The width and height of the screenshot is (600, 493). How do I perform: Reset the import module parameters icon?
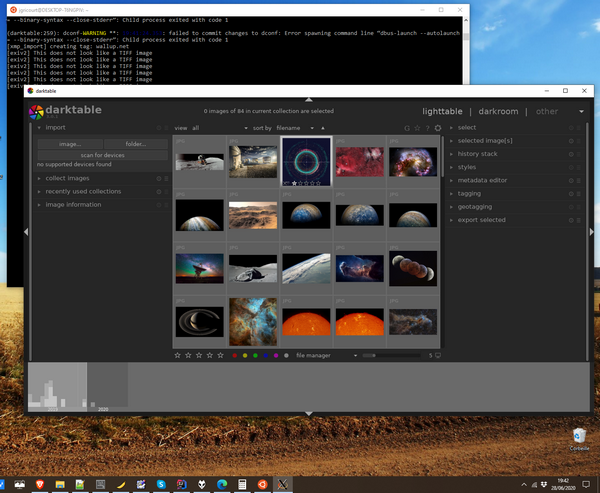pos(159,127)
